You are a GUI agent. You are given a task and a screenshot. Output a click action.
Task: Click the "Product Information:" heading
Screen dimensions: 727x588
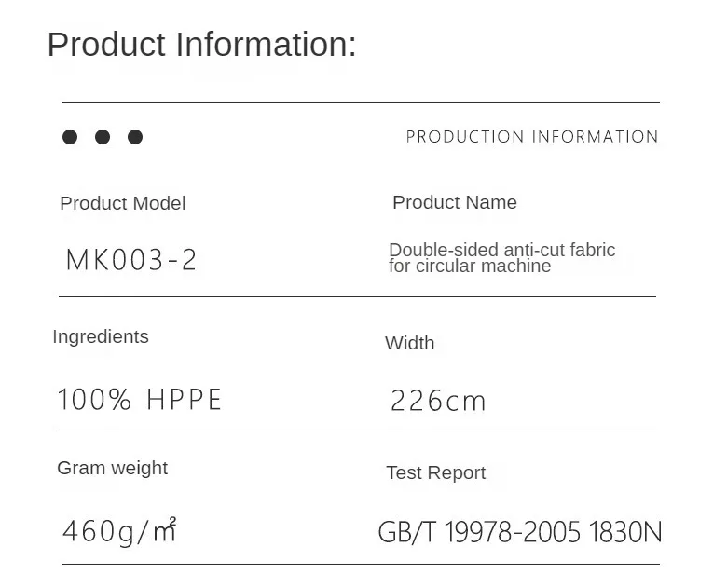coord(201,44)
